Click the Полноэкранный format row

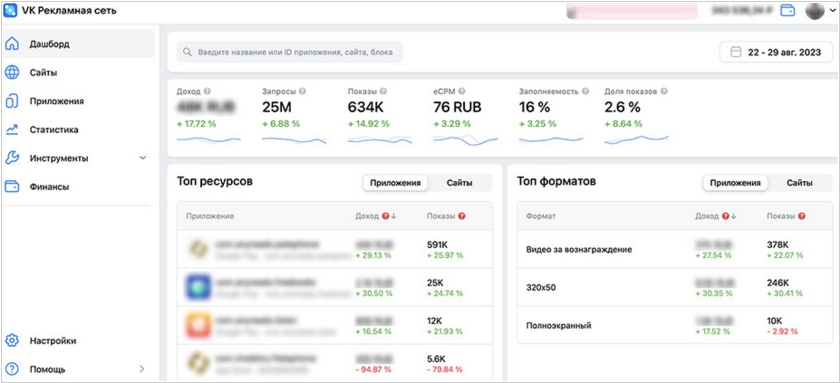(x=674, y=325)
